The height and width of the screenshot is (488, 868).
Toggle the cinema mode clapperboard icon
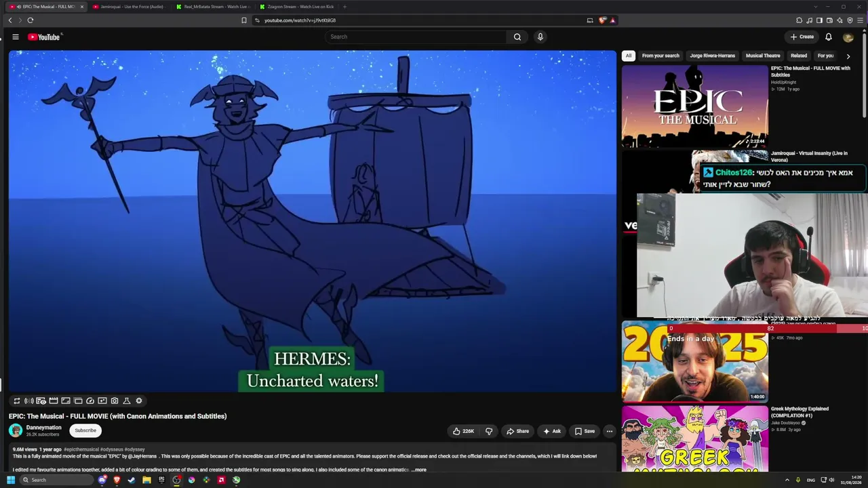coord(54,401)
